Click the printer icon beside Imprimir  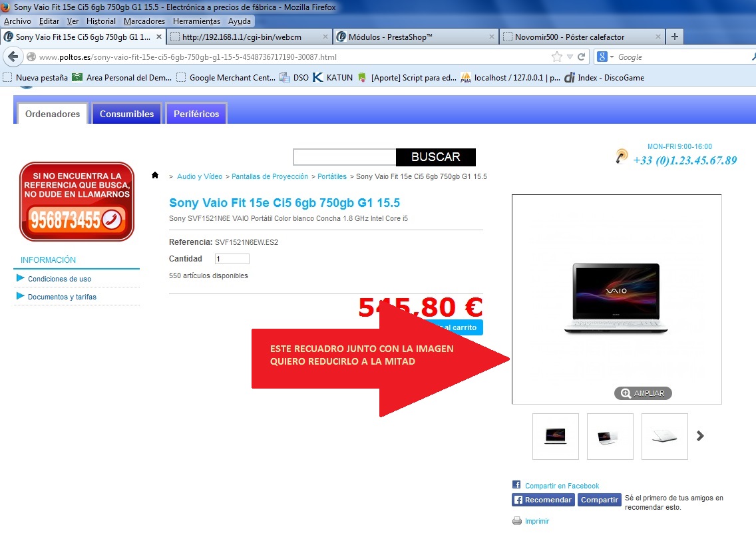point(517,521)
